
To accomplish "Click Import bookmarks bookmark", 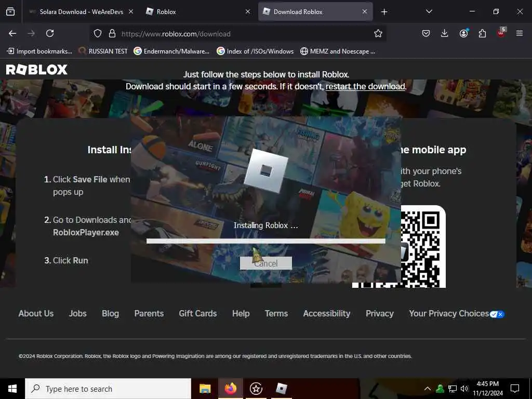I will [x=39, y=51].
